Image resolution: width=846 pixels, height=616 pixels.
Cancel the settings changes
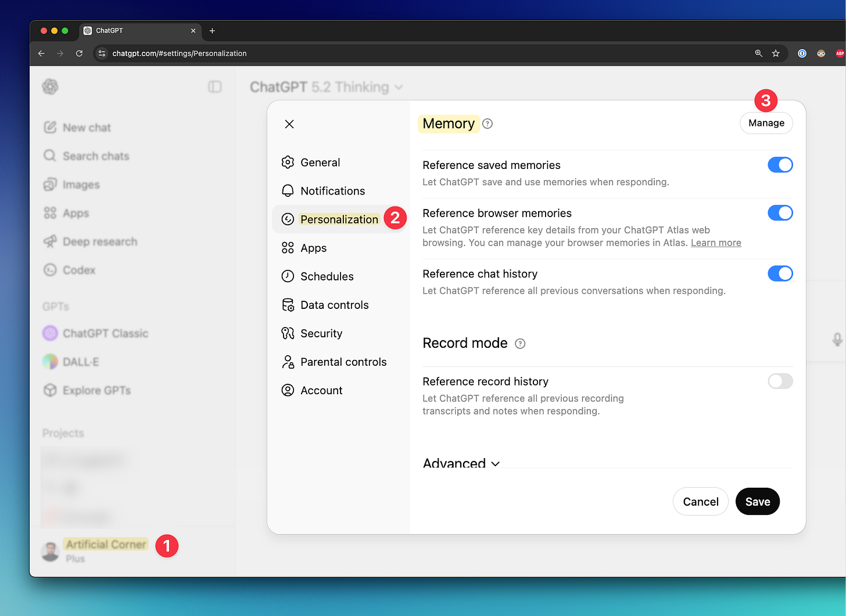tap(701, 502)
